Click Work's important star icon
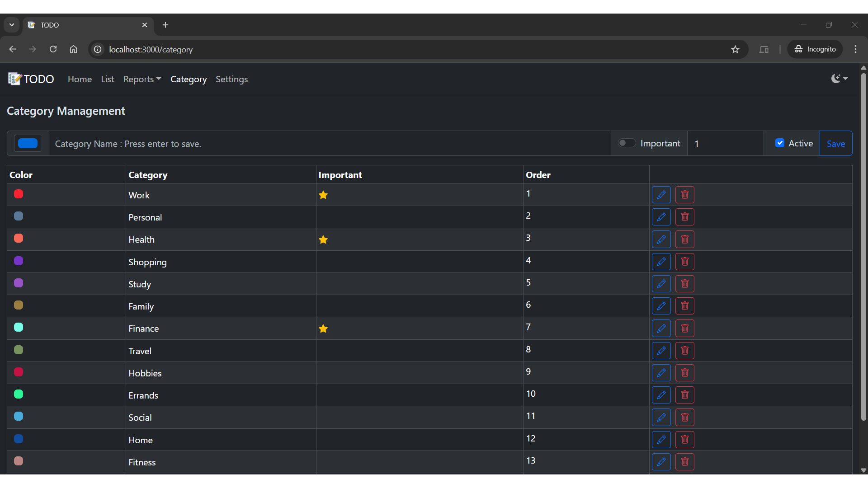Screen dimensions: 868x488 323,195
